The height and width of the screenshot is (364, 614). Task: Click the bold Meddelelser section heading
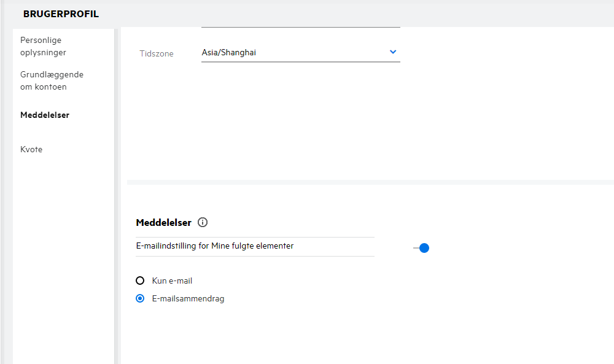tap(163, 223)
